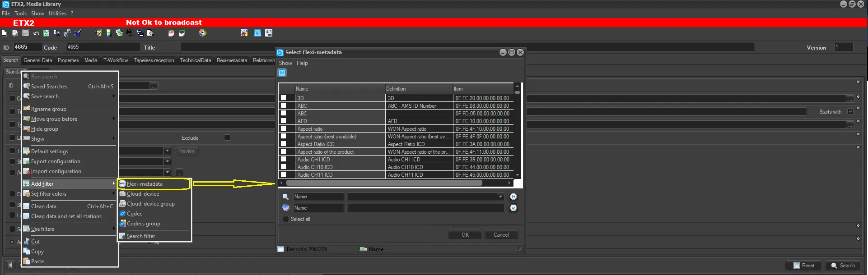The height and width of the screenshot is (275, 868).
Task: Click the 4:3 SD aspect toolbar icon
Action: (269, 33)
